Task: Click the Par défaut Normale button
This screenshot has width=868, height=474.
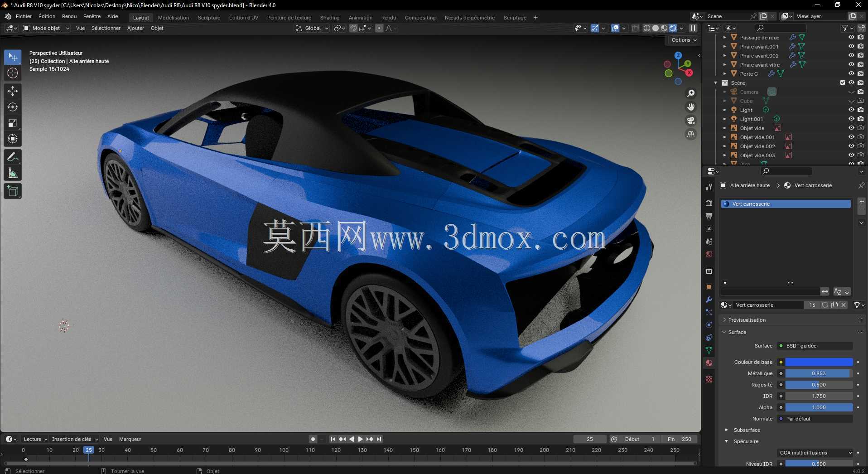Action: [815, 419]
